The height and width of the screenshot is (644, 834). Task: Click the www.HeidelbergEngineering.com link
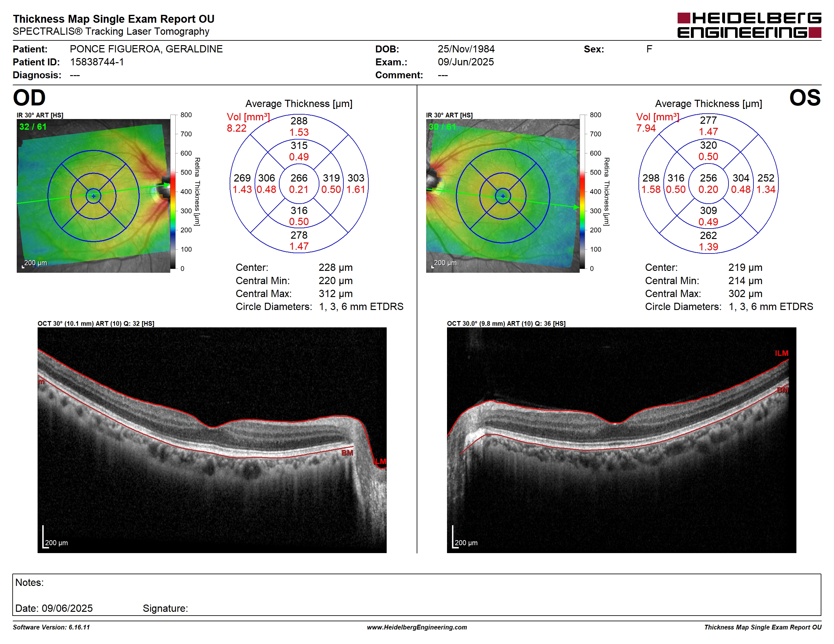click(x=417, y=627)
